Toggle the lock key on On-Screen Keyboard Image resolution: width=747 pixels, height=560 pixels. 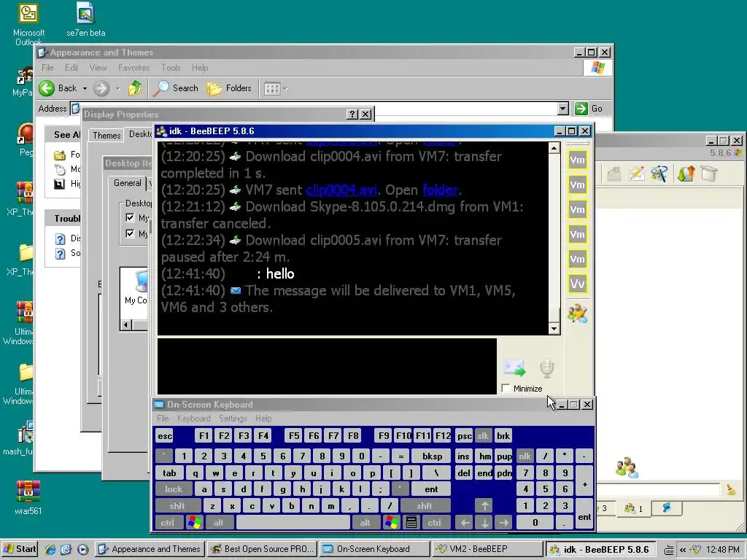coord(174,489)
